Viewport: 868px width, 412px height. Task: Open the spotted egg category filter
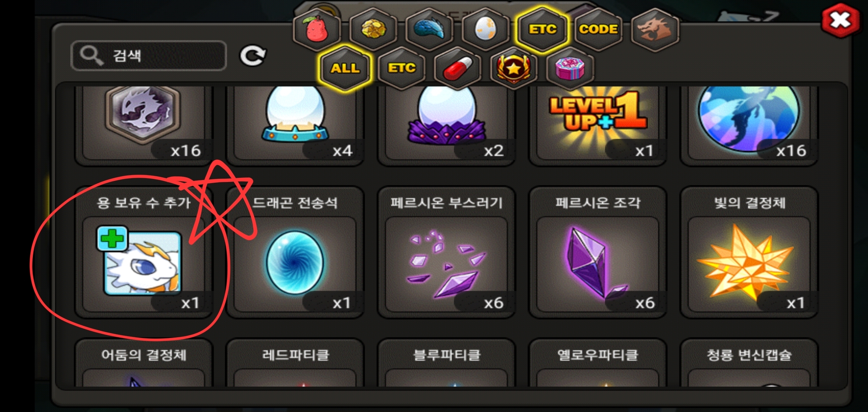click(485, 29)
